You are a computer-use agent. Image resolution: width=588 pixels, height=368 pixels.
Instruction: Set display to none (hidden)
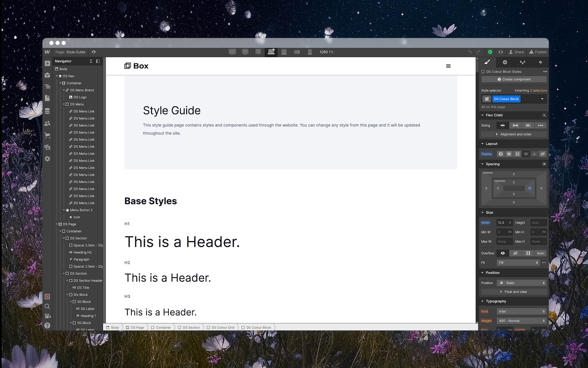coord(543,154)
